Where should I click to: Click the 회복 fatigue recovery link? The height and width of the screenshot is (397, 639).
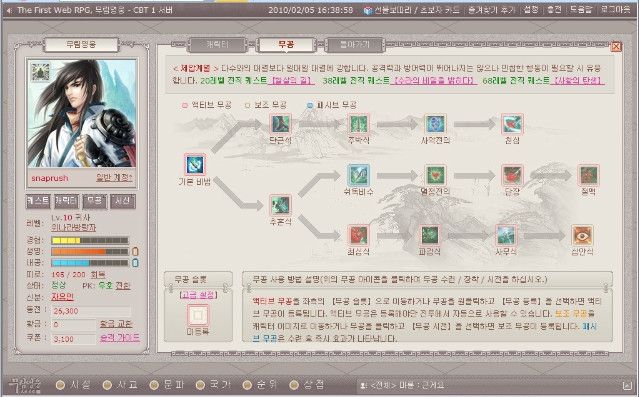[98, 274]
